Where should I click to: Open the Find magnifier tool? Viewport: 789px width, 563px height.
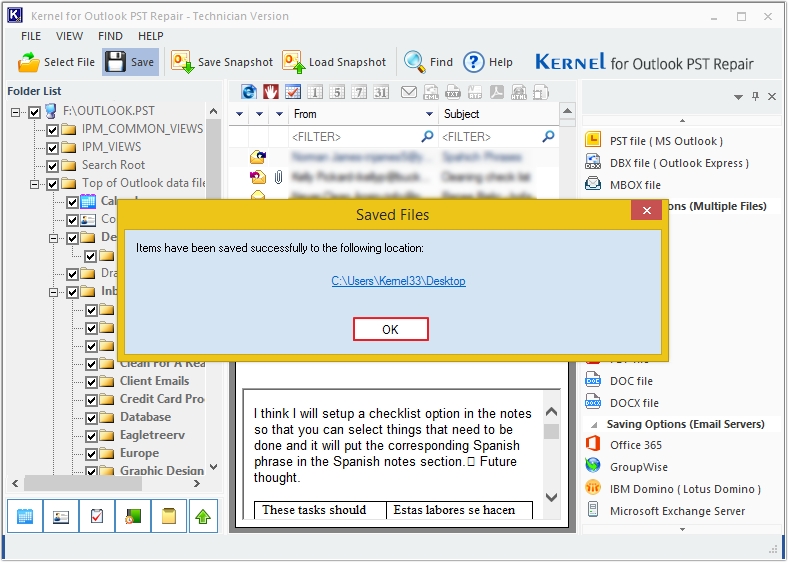tap(429, 62)
